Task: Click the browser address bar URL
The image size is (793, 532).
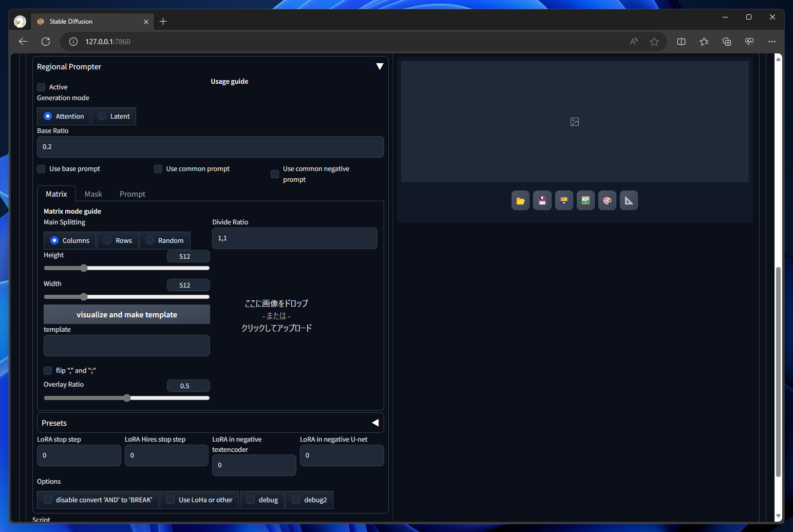Action: click(108, 42)
